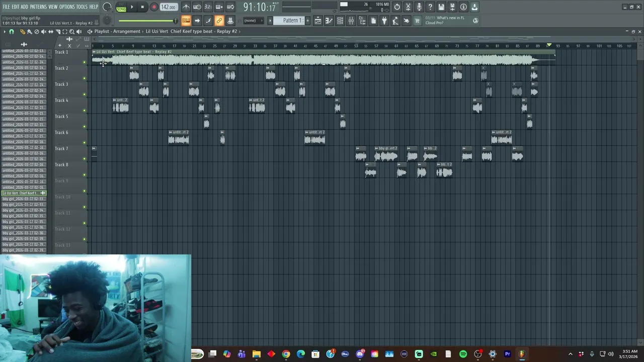Click the save project floppy icon
The image size is (644, 362).
coord(441,7)
